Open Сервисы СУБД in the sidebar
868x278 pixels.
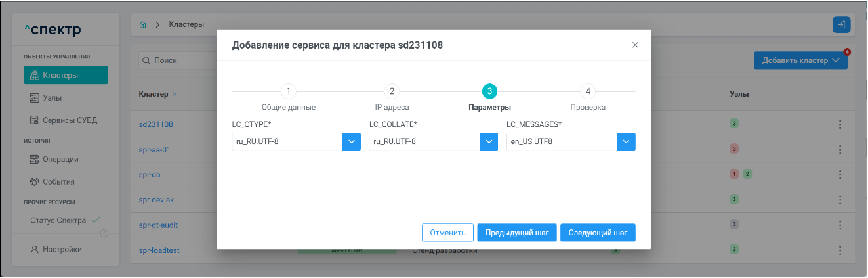66,120
